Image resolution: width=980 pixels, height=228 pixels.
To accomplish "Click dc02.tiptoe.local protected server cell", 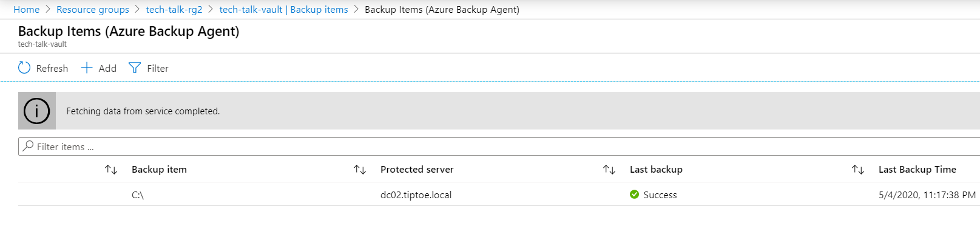I will (x=416, y=195).
